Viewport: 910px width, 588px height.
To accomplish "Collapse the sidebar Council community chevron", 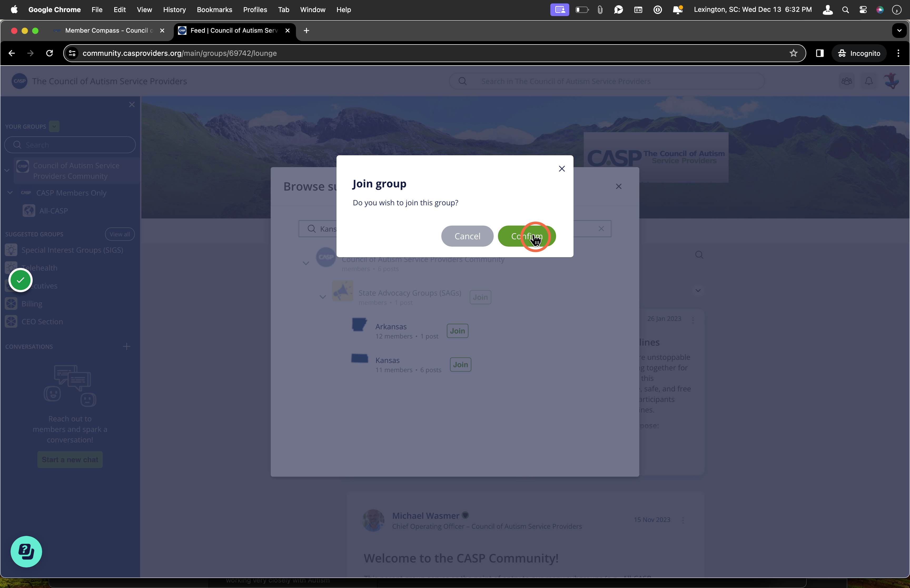I will (x=7, y=170).
